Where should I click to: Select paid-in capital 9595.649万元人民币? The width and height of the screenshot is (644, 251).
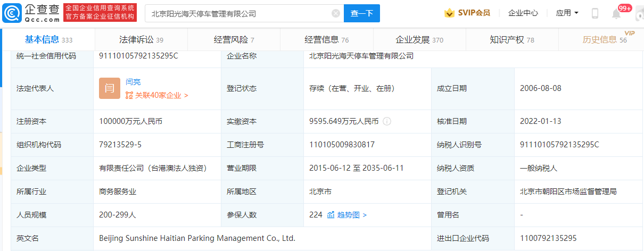pyautogui.click(x=344, y=121)
